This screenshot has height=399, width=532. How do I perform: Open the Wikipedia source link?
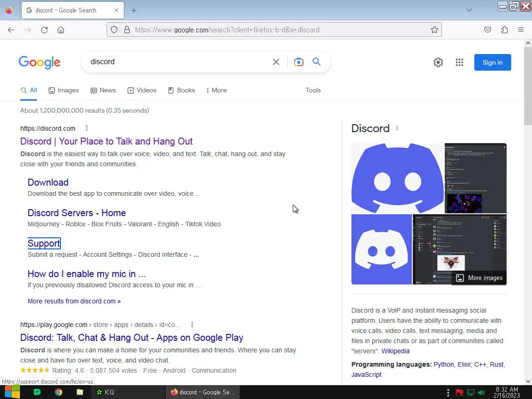pos(395,351)
